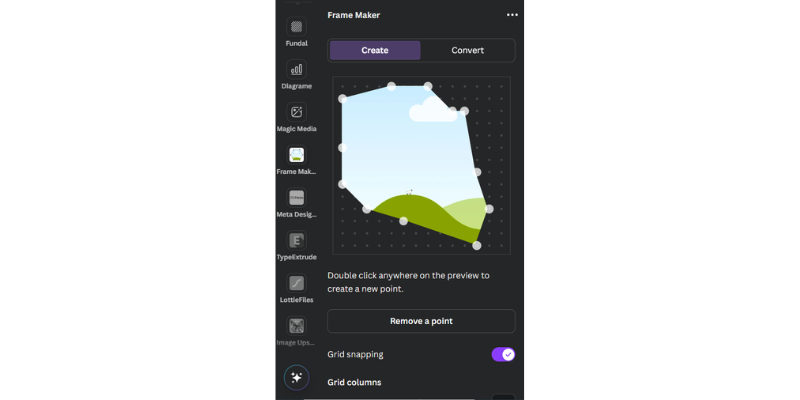Select the bottom-right frame point handle
The height and width of the screenshot is (400, 800).
(477, 245)
